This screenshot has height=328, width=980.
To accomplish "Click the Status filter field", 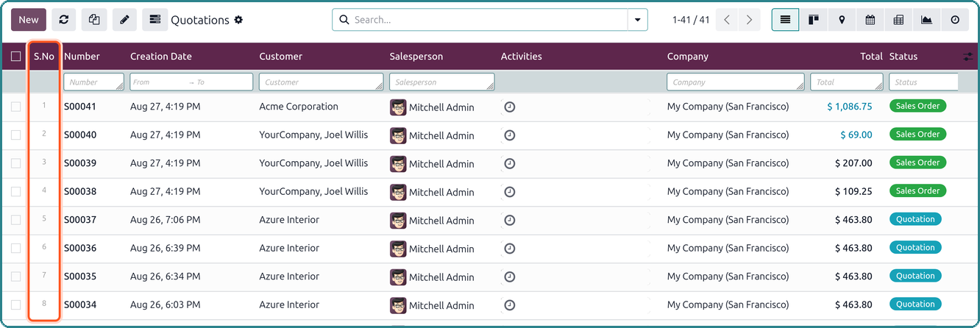I will [x=923, y=82].
